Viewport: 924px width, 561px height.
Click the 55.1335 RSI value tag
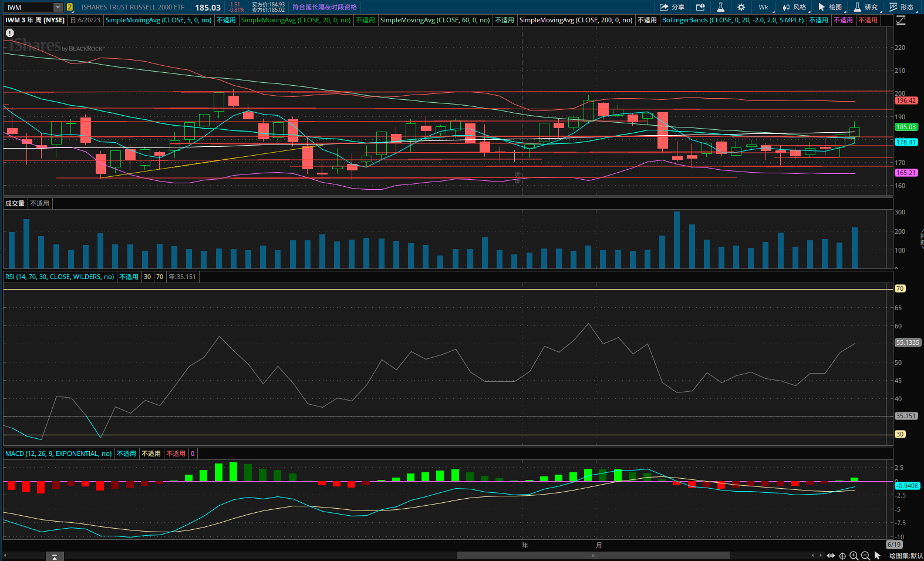click(x=908, y=342)
